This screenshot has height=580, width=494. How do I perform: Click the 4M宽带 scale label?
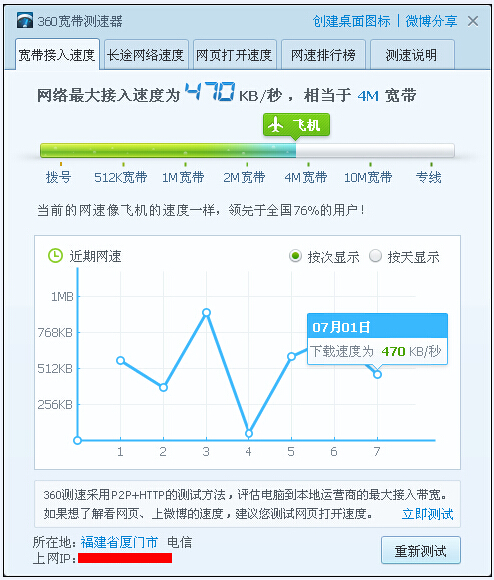click(306, 177)
